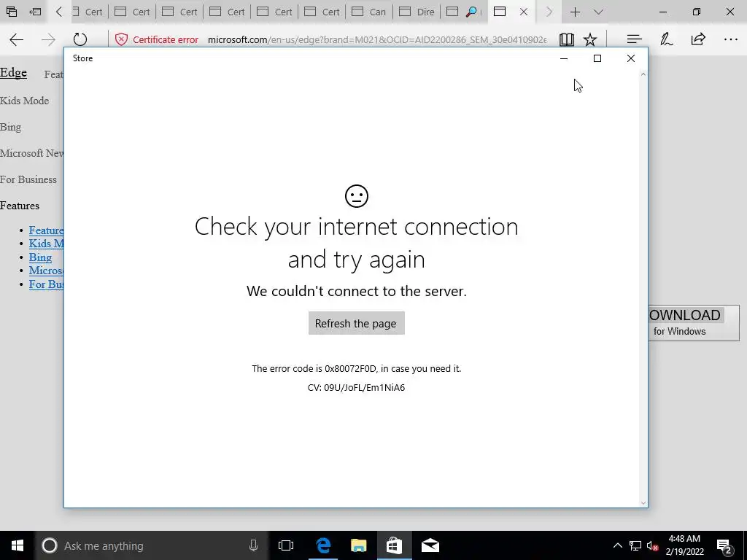This screenshot has height=560, width=747.
Task: Click the network tray icon
Action: point(635,545)
